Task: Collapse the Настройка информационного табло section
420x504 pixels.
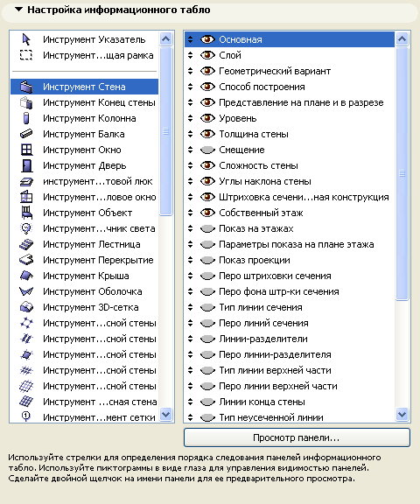Action: coord(19,10)
